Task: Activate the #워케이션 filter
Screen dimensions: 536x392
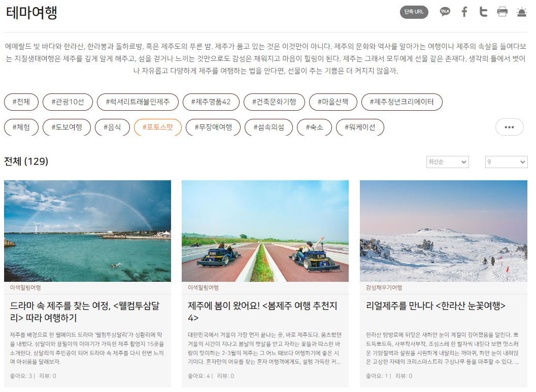Action: [360, 127]
